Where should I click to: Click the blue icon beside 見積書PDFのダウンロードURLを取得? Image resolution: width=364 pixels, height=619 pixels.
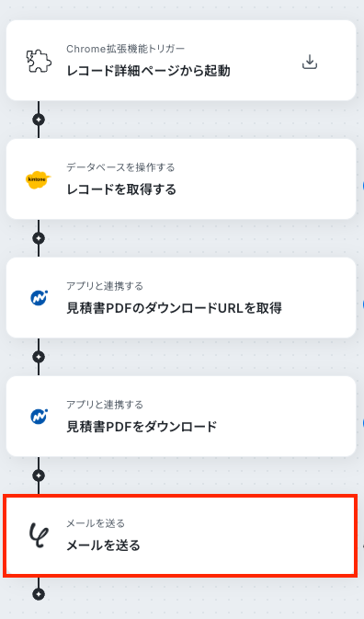tap(39, 298)
